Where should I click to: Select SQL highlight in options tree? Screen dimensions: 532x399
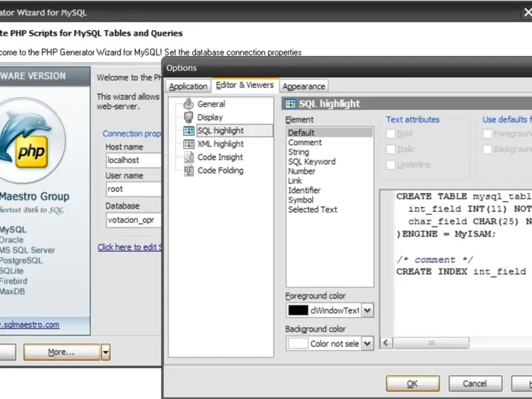(x=235, y=130)
